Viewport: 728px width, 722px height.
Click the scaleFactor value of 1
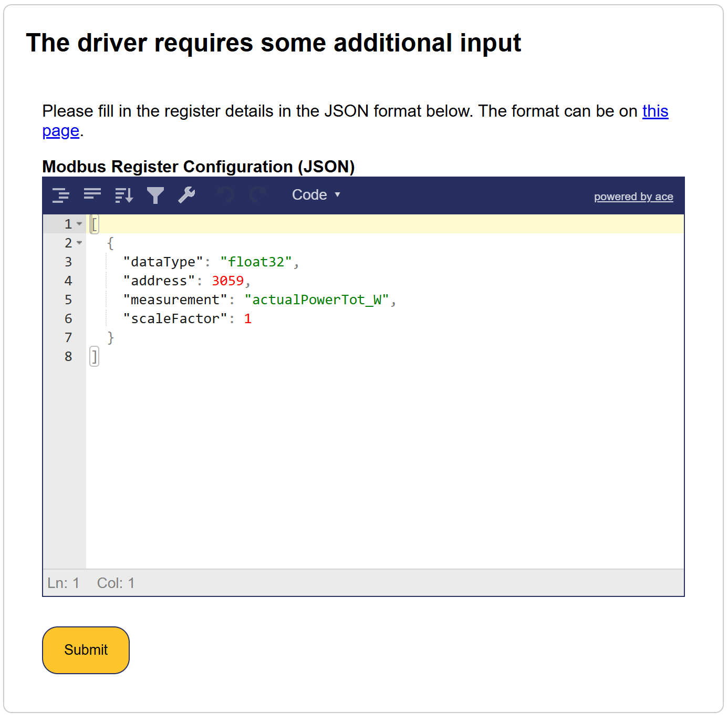tap(247, 318)
